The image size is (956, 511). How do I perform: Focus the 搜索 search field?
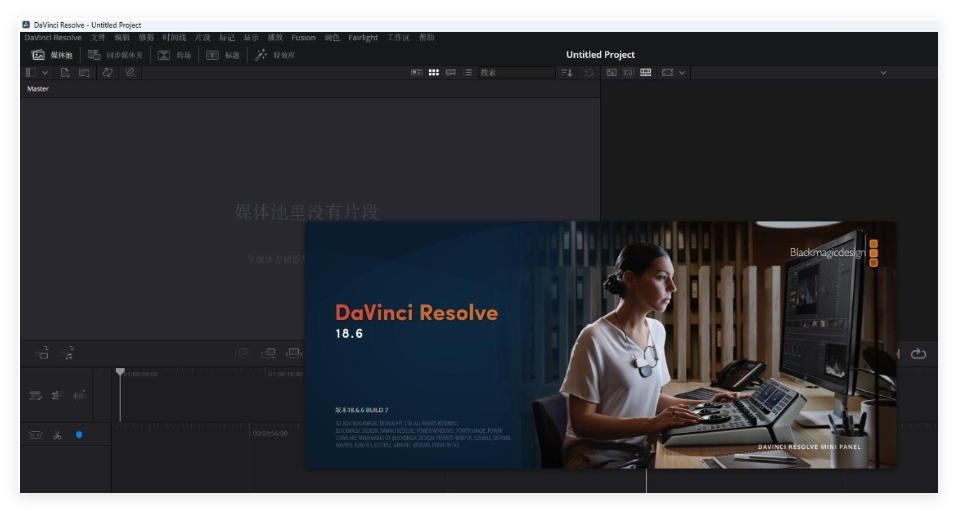pyautogui.click(x=516, y=73)
